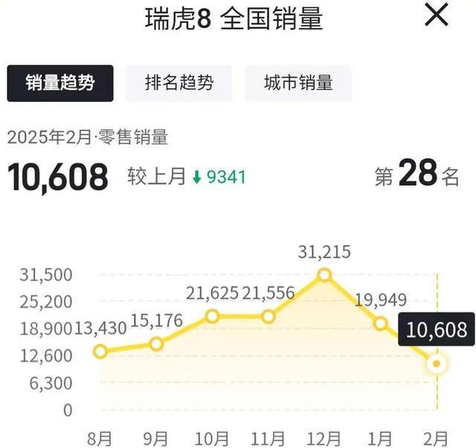
Task: Click the 10月 x-axis label
Action: [x=212, y=439]
